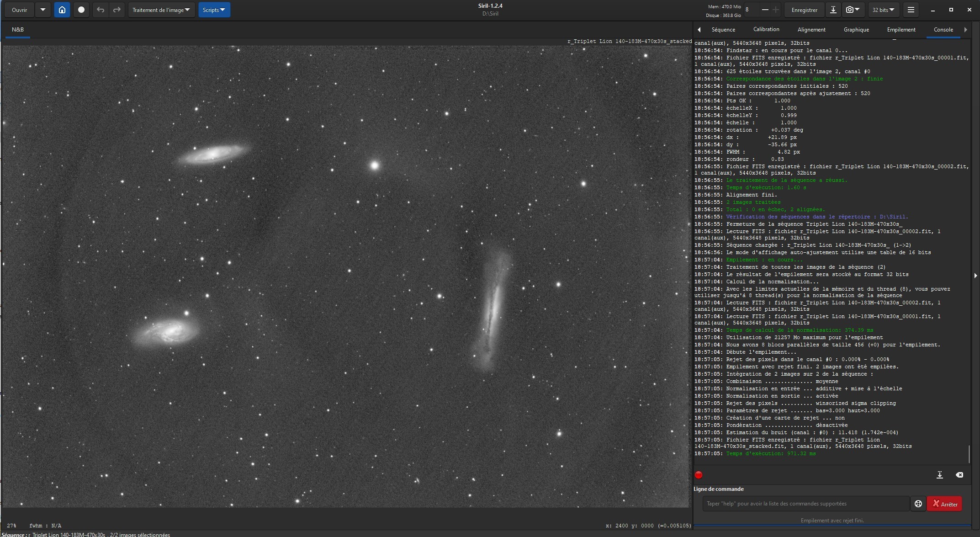
Task: Expand the arrow next to Ouvrir
Action: click(43, 10)
